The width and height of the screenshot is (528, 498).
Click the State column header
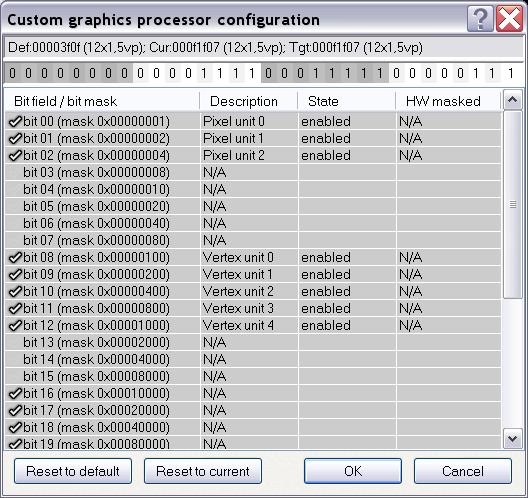click(x=346, y=101)
